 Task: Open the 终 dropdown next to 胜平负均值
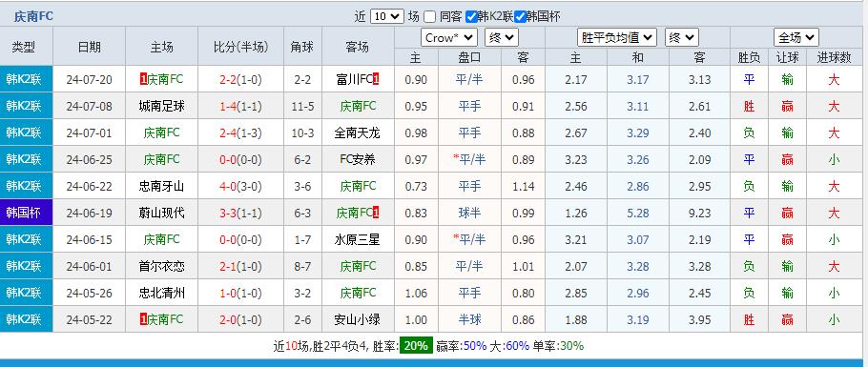[x=682, y=37]
